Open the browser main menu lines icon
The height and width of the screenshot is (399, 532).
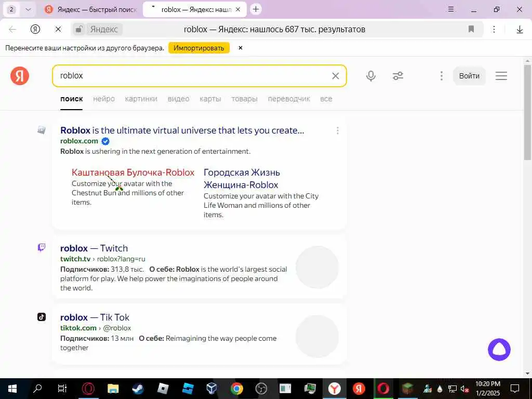coord(451,9)
